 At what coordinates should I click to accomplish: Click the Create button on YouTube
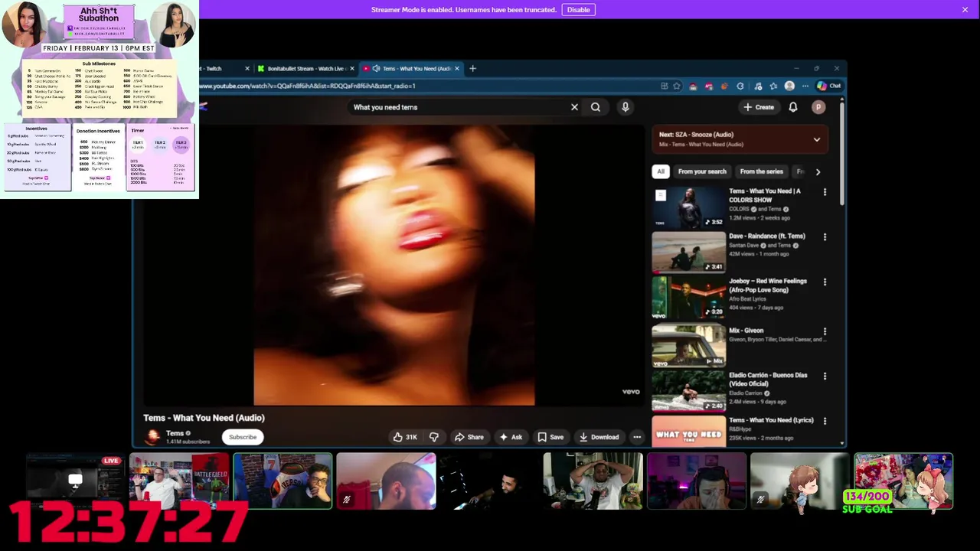[759, 107]
